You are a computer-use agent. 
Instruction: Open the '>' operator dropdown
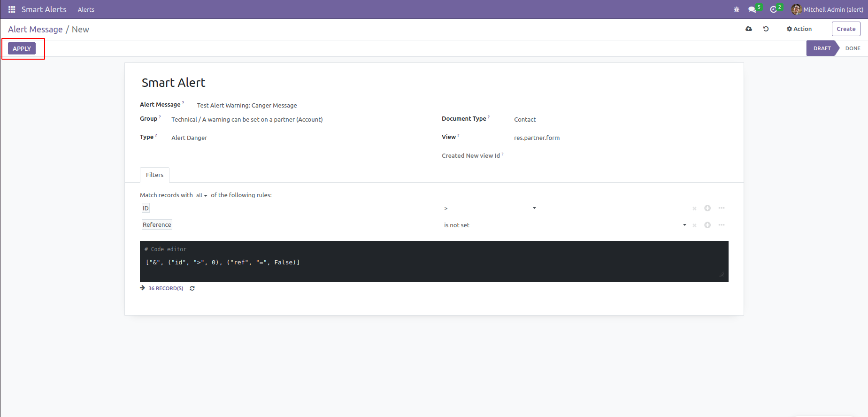click(x=490, y=208)
